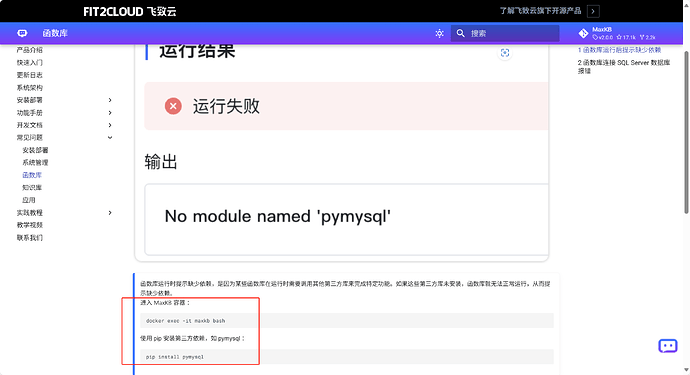The height and width of the screenshot is (375, 690).
Task: Click the FIT2CLOUD 飞致云 logo
Action: click(130, 11)
